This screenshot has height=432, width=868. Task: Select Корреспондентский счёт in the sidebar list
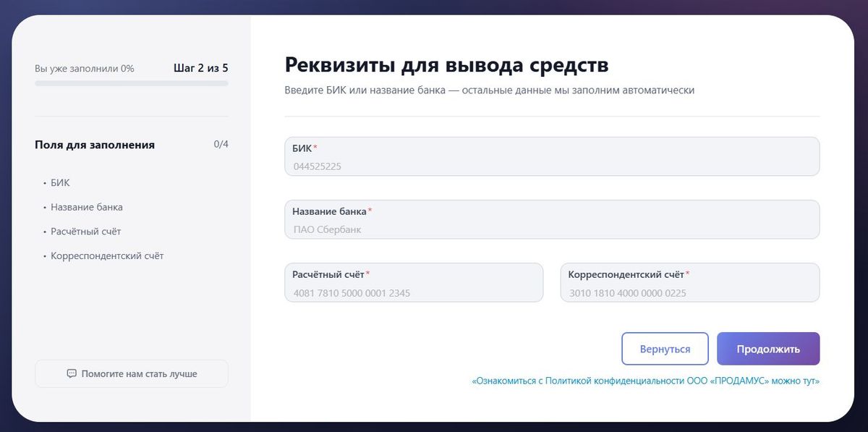[107, 256]
